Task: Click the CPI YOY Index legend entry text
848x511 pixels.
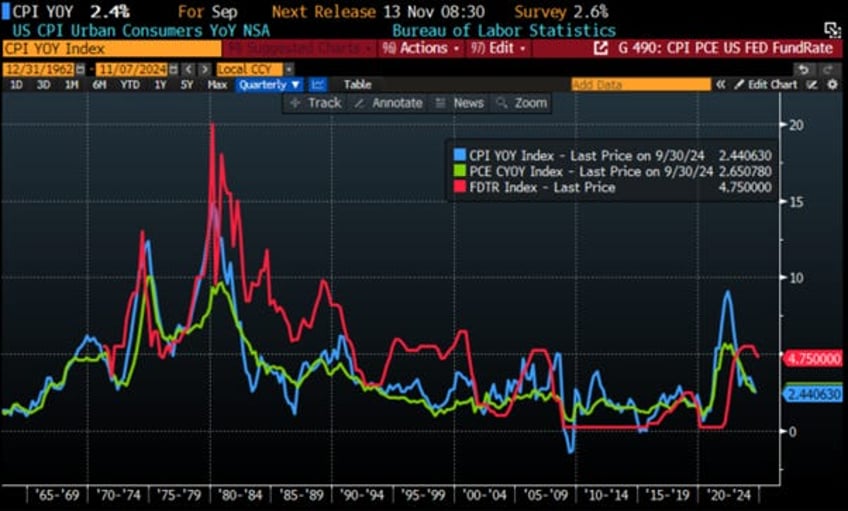Action: pos(587,155)
